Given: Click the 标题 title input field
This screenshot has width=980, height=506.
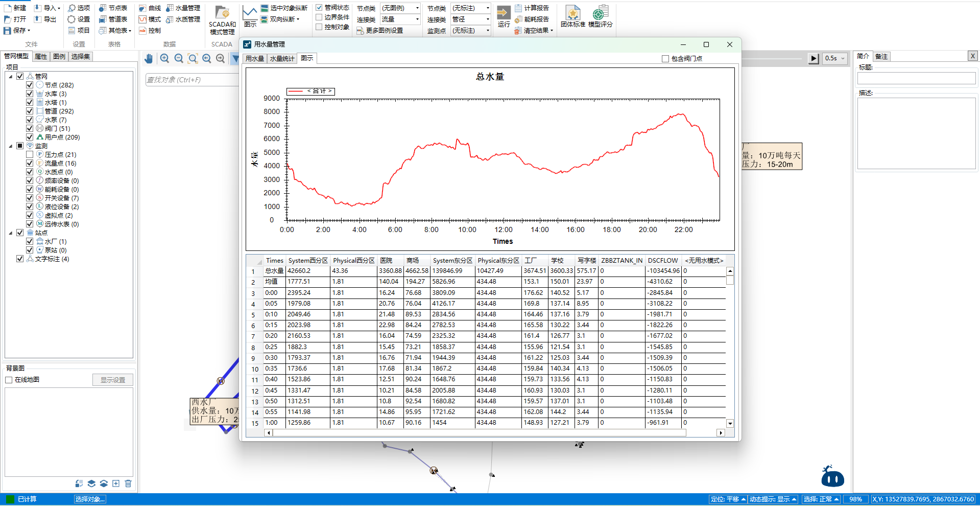Looking at the screenshot, I should pos(916,78).
